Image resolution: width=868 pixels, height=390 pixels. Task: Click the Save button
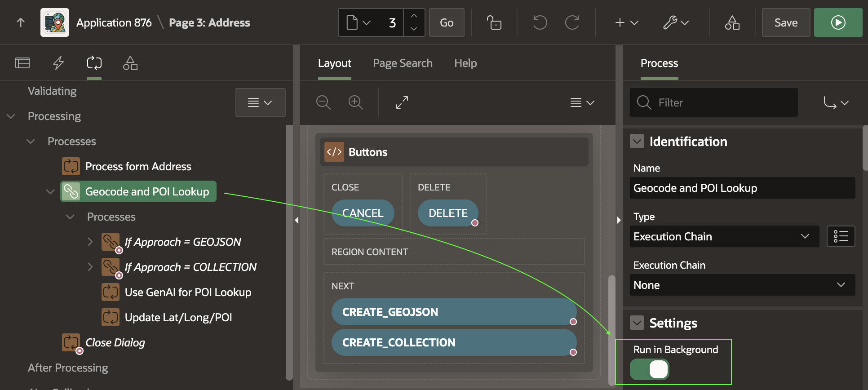[786, 22]
